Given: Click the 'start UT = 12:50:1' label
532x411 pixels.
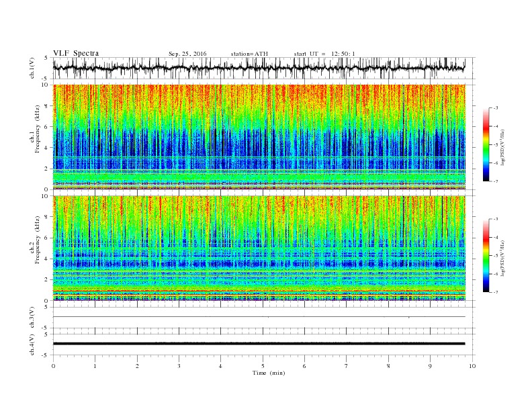Looking at the screenshot, I should [324, 54].
